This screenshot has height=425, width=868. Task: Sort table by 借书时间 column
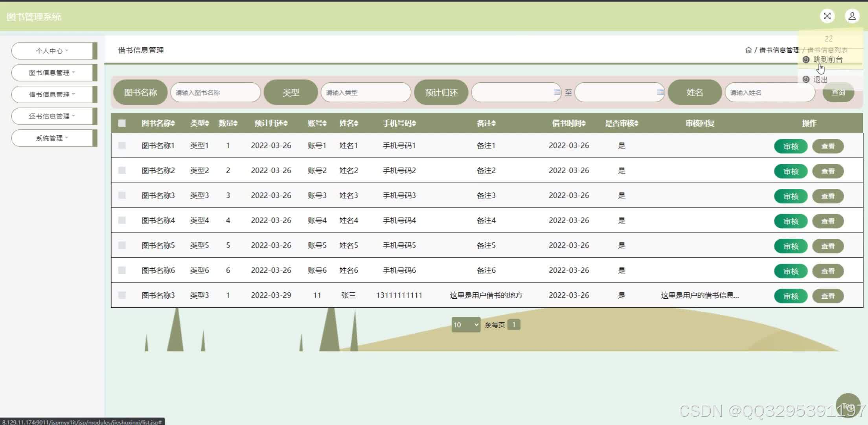tap(569, 123)
